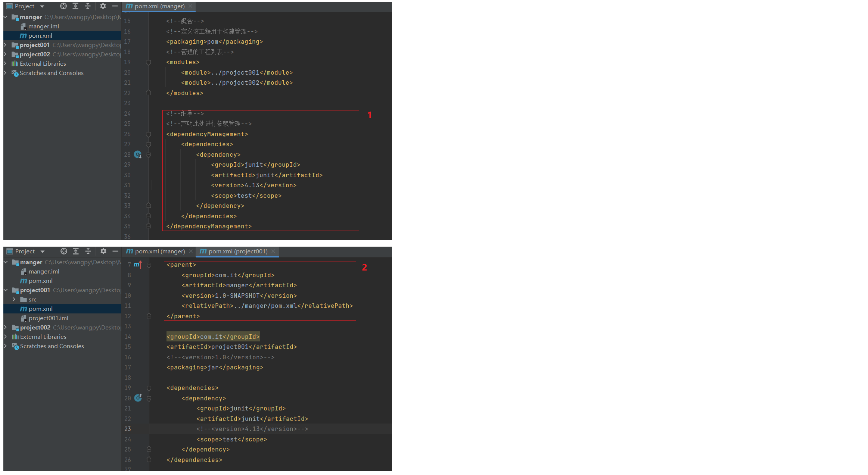This screenshot has height=475, width=868.
Task: Open Project view dropdown in top panel
Action: click(x=42, y=6)
